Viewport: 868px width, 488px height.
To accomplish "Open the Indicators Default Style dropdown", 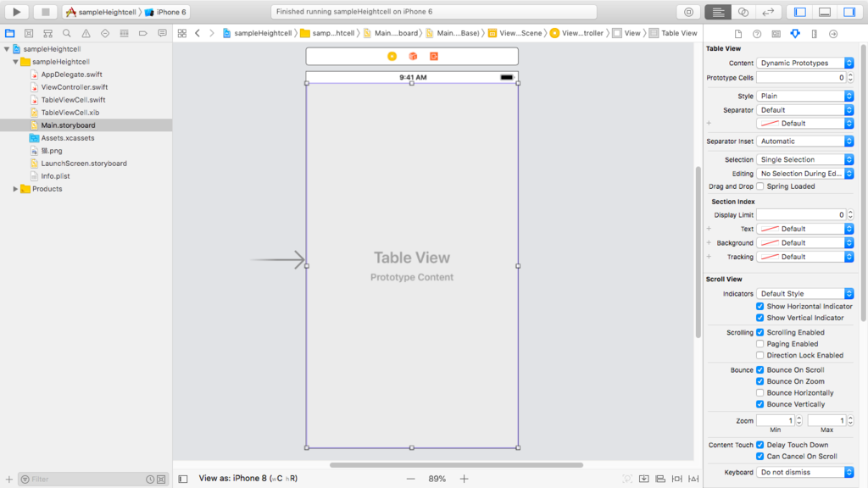I will coord(805,294).
